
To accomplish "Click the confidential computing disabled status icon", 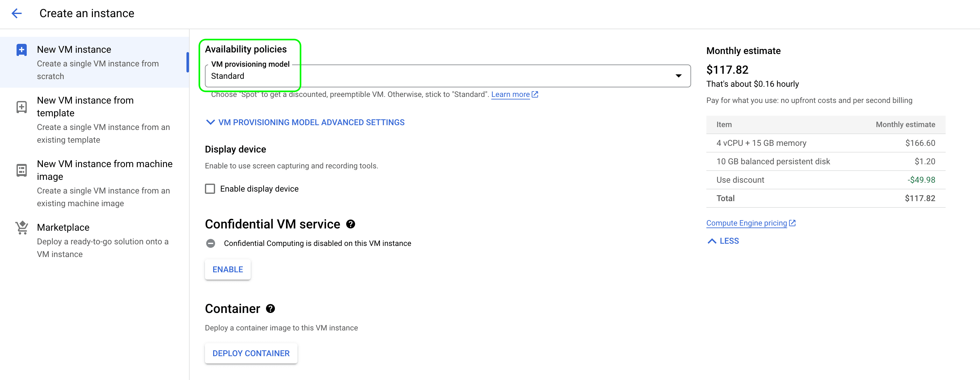I will (x=210, y=243).
